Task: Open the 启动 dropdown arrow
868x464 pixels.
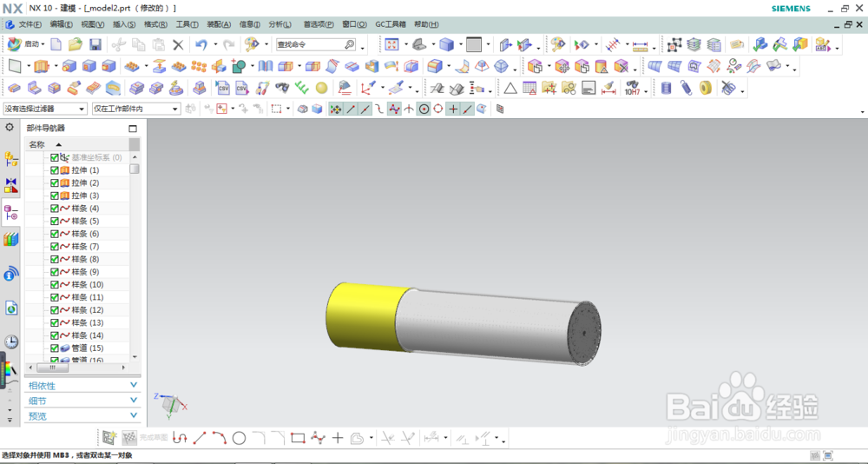Action: coord(43,45)
